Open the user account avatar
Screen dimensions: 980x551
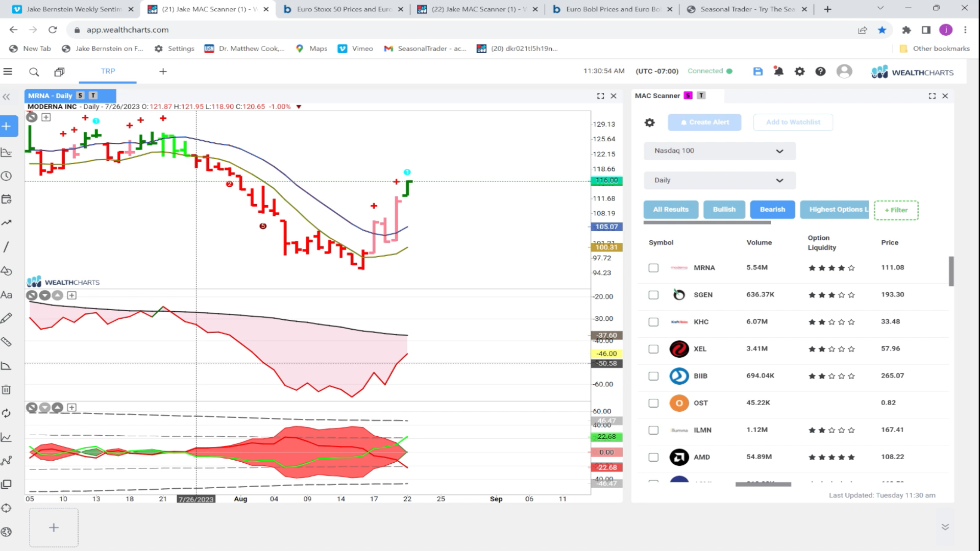[844, 71]
